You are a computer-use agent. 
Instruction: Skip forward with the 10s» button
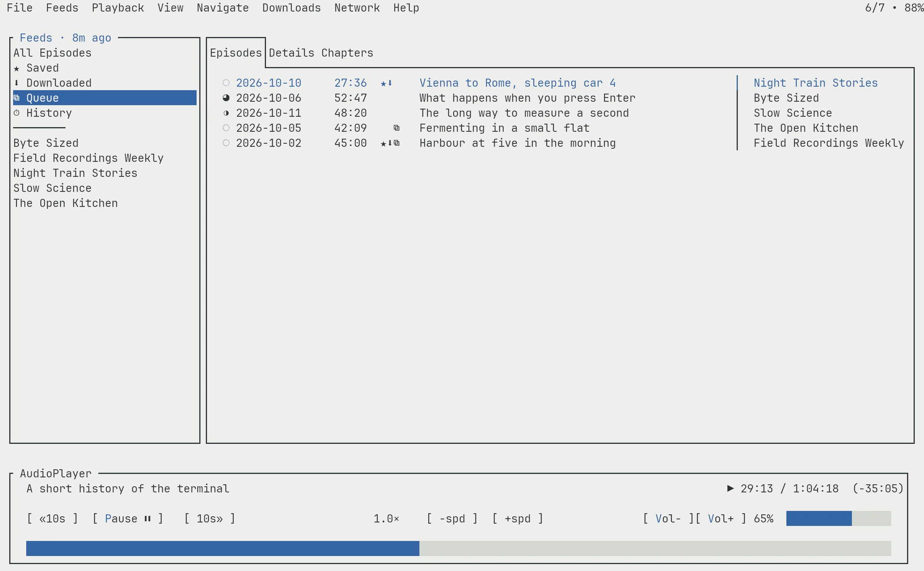coord(210,519)
